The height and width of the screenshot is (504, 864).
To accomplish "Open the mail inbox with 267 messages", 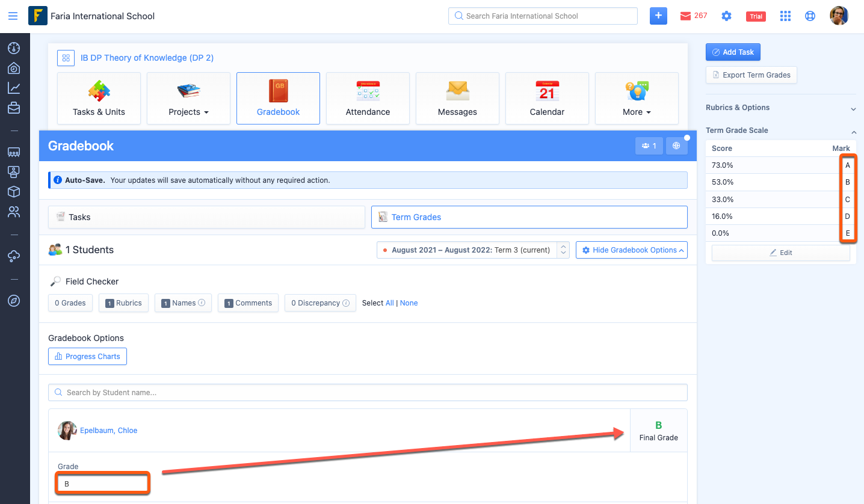I will (694, 16).
